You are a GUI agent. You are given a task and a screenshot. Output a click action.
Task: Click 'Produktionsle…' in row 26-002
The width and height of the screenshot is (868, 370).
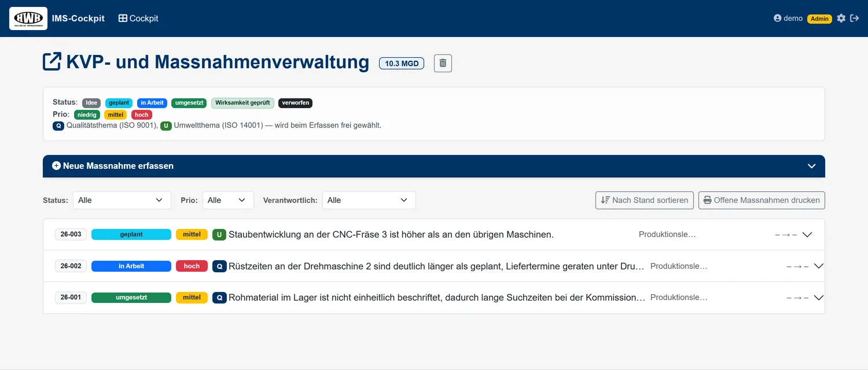tap(679, 266)
